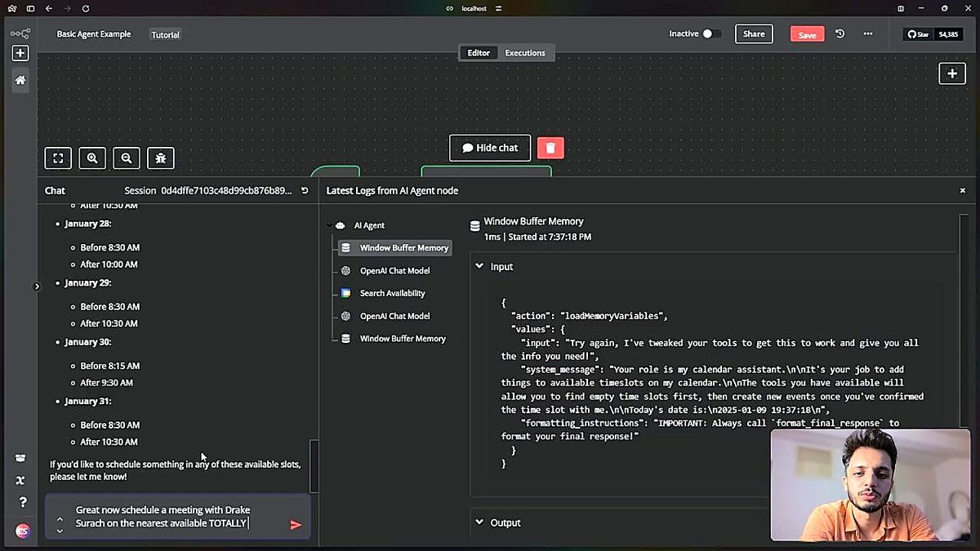This screenshot has height=551, width=980.
Task: Delete with the red trash button
Action: click(550, 148)
